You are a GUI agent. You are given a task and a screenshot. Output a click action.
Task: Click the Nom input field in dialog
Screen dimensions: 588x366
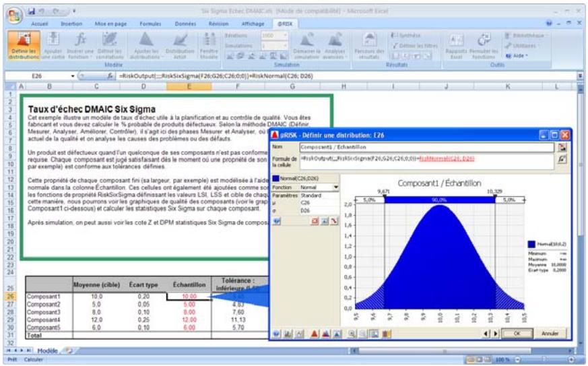(427, 147)
